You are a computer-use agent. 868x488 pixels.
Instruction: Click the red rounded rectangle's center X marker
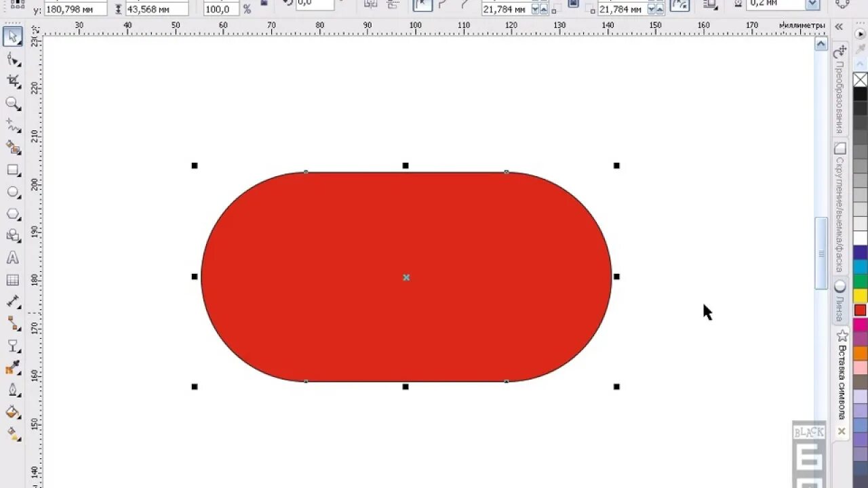click(x=406, y=277)
